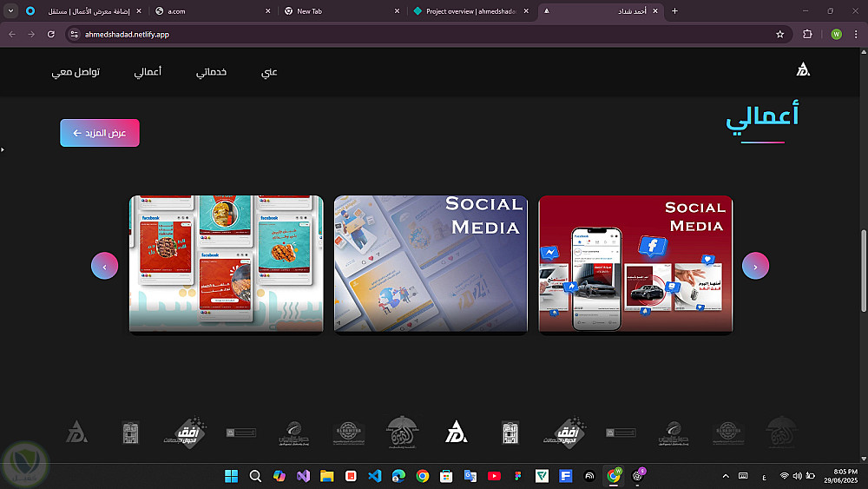Bookmark this page with the star icon
868x489 pixels.
tap(780, 35)
